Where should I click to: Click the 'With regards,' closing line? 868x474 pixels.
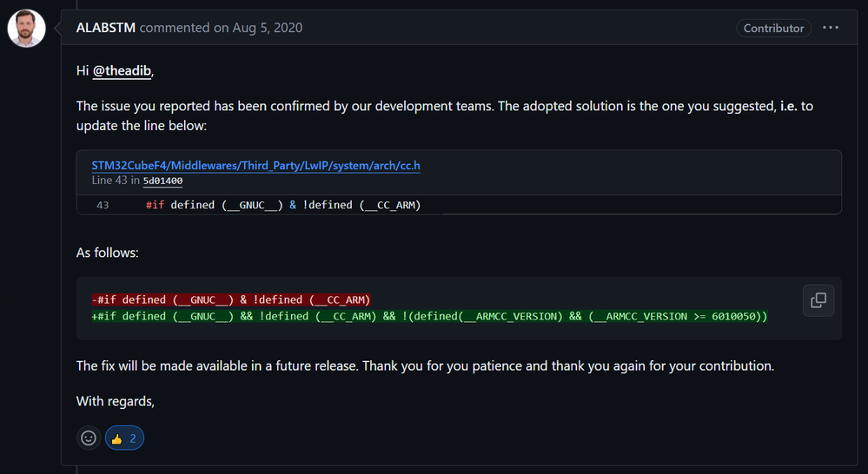click(x=115, y=401)
